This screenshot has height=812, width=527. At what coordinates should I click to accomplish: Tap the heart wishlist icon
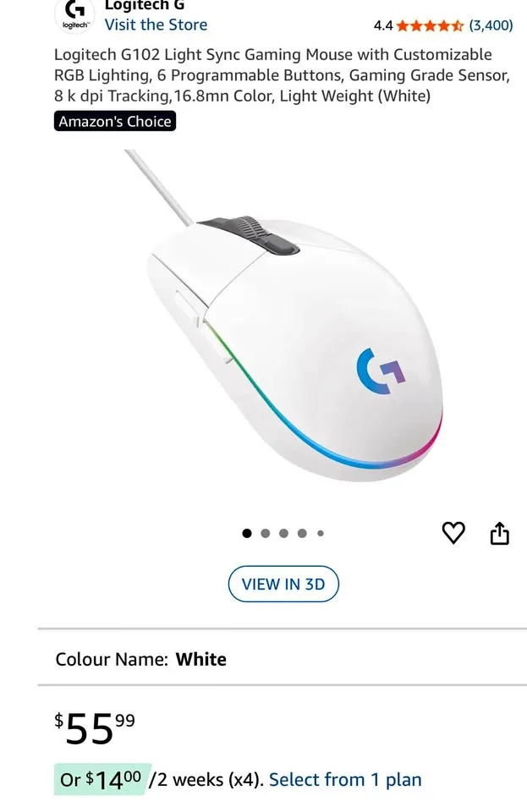click(x=453, y=533)
